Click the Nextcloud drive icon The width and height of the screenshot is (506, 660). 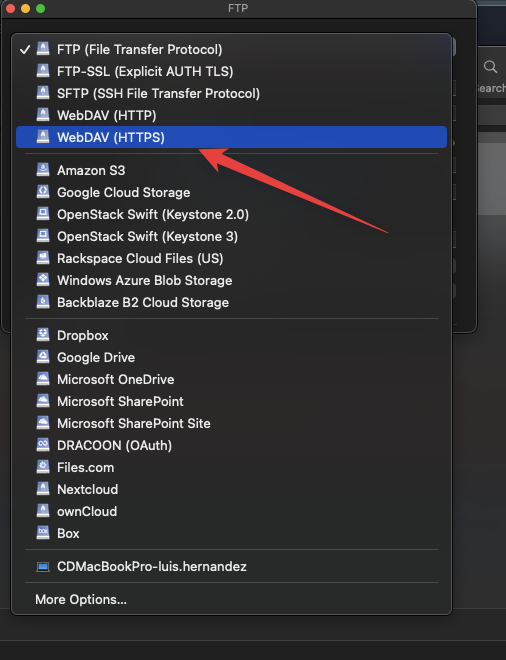(43, 488)
